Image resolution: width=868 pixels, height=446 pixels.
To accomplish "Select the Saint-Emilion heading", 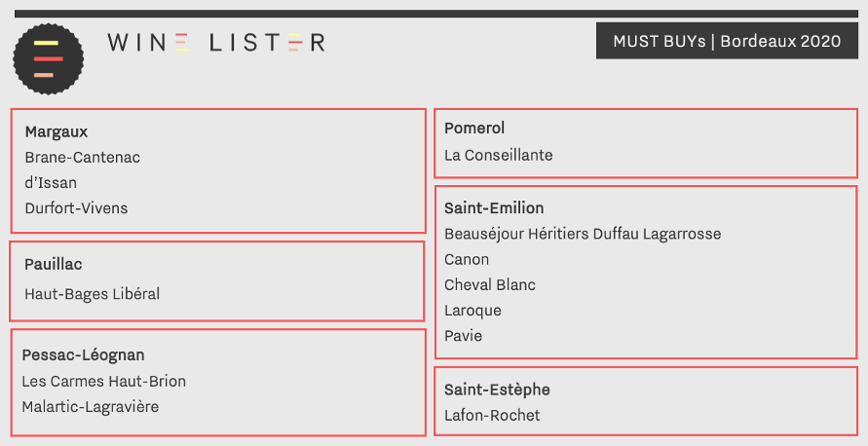I will pyautogui.click(x=494, y=208).
